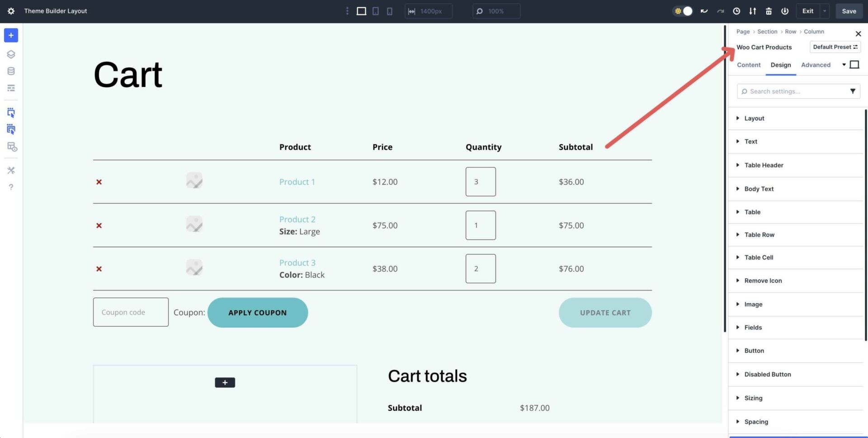Switch to the Content tab
This screenshot has width=868, height=438.
coord(749,65)
